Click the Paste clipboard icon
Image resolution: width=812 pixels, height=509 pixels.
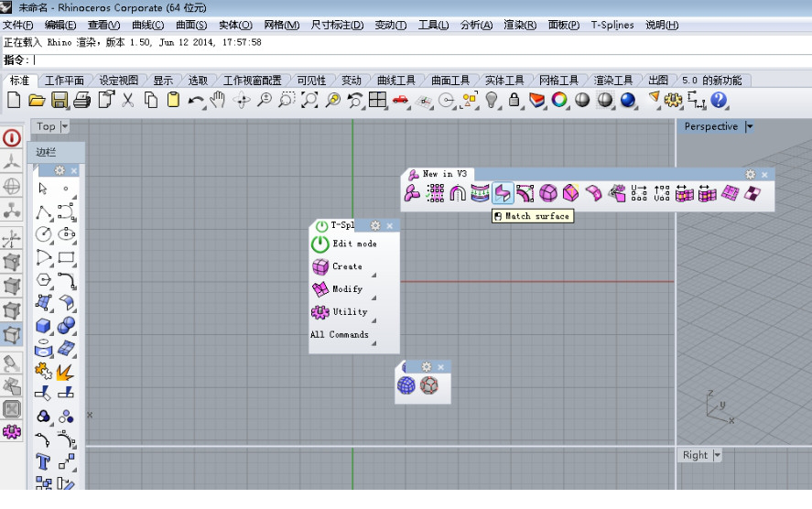(x=174, y=100)
